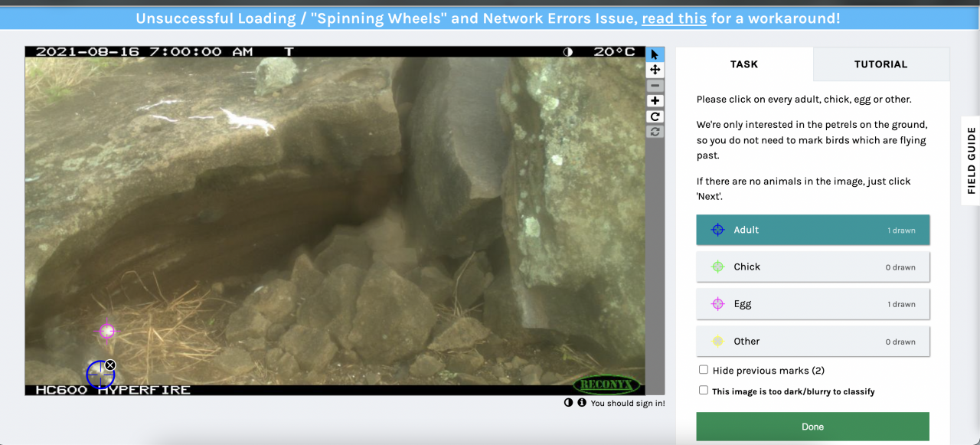
Task: Click the reset view refresh icon
Action: pos(655,132)
